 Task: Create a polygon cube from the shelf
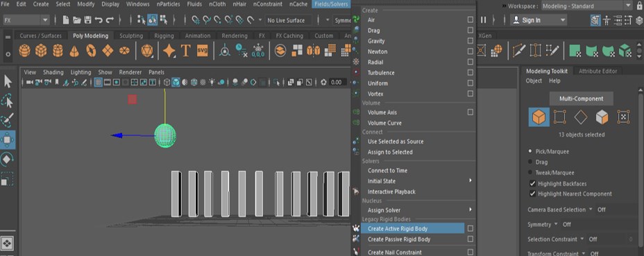pyautogui.click(x=41, y=51)
